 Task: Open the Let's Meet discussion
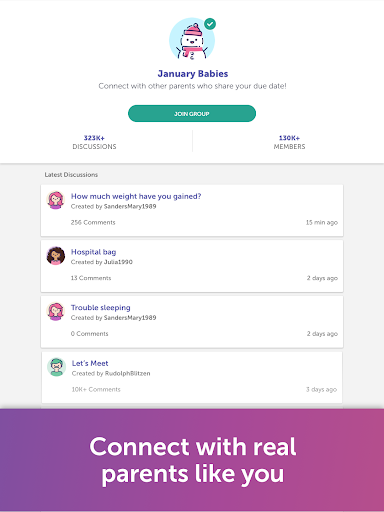(90, 363)
